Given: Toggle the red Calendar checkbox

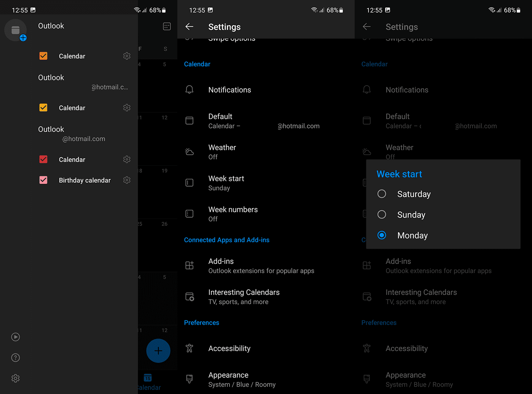Looking at the screenshot, I should pos(43,159).
